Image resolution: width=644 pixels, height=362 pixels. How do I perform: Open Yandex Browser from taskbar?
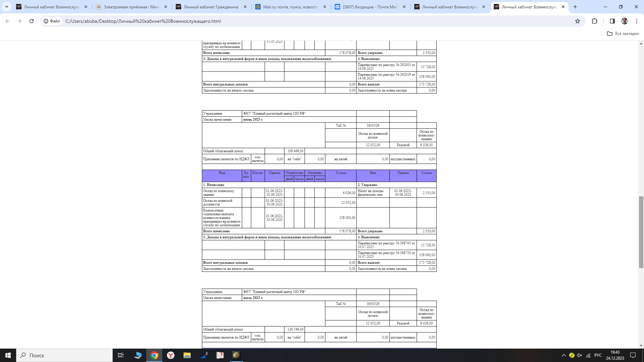click(x=171, y=355)
